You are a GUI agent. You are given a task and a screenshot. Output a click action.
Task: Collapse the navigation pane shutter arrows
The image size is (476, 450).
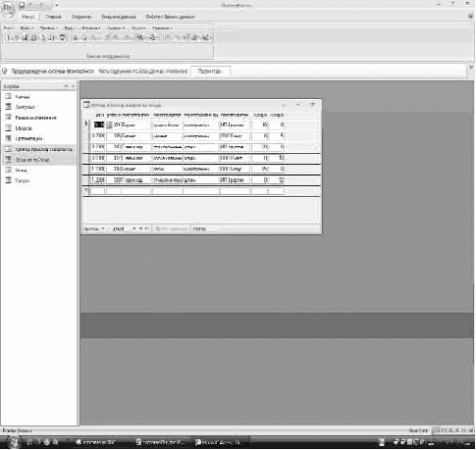point(73,86)
